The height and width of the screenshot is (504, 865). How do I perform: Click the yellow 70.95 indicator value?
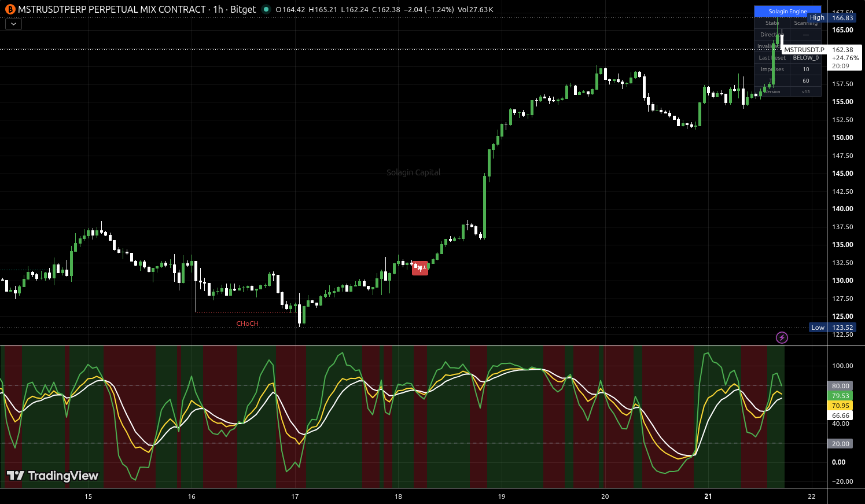841,406
